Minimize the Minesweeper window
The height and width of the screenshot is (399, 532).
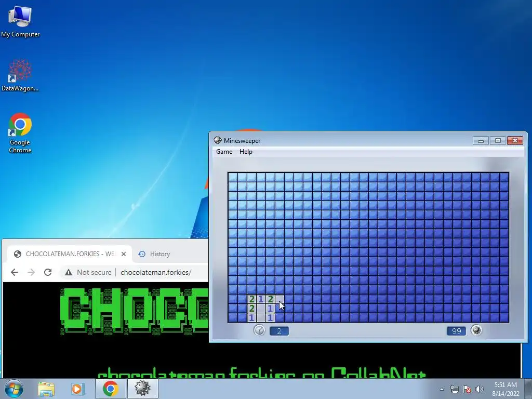click(481, 140)
